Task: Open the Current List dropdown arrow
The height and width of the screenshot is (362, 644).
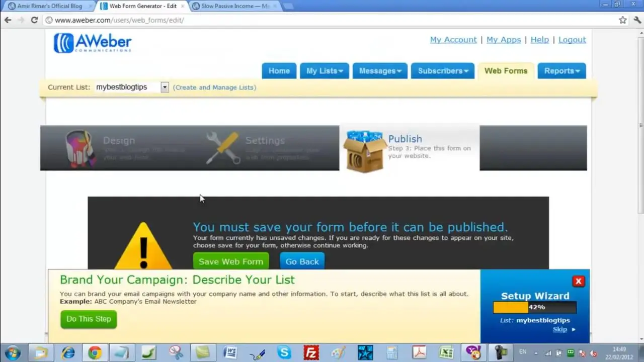Action: (165, 87)
